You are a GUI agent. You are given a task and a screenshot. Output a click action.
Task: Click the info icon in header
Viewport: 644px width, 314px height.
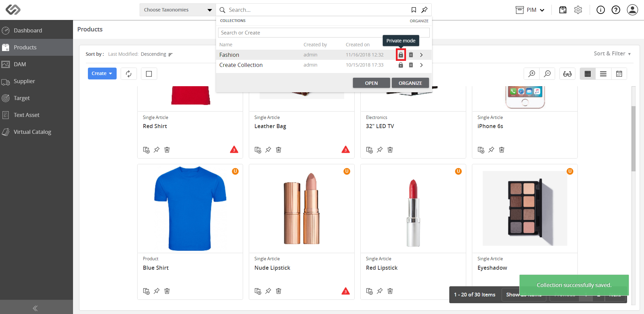click(x=601, y=10)
